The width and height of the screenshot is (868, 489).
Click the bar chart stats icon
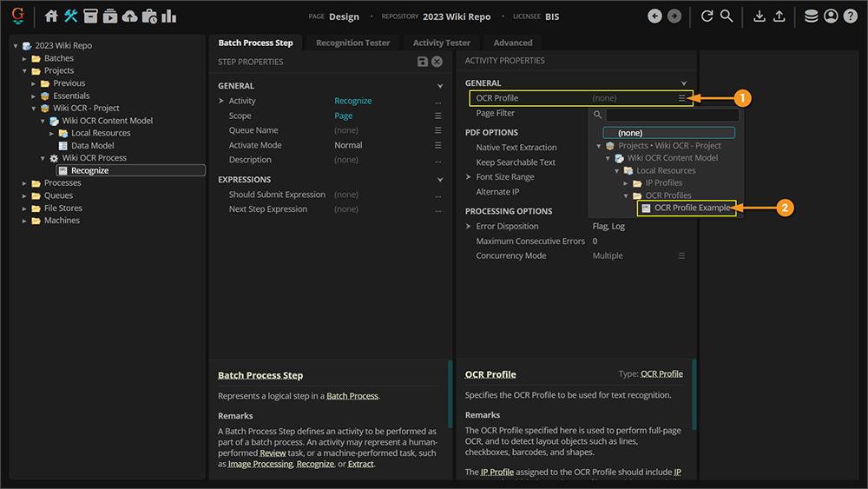168,16
